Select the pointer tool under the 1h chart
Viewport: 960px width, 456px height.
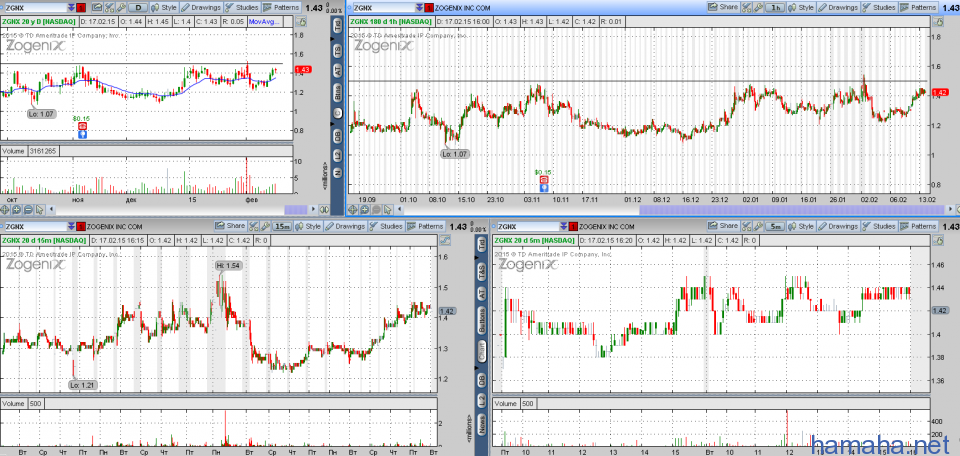click(388, 210)
